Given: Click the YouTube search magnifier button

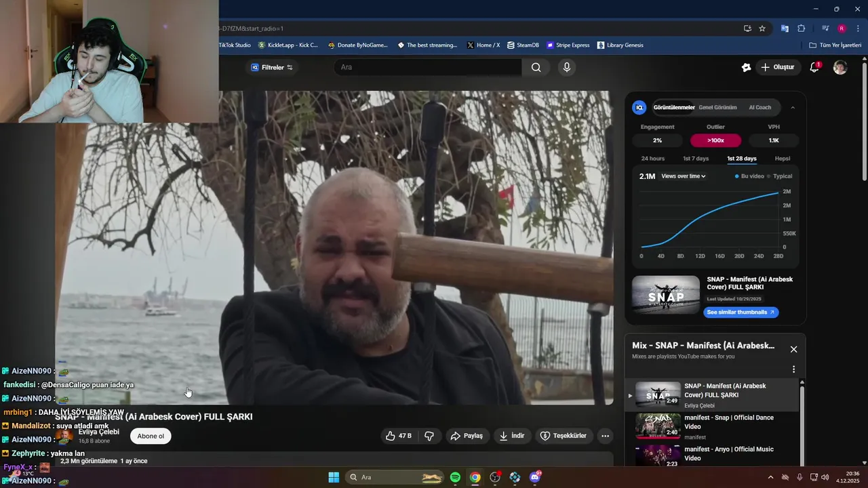Looking at the screenshot, I should pos(536,67).
